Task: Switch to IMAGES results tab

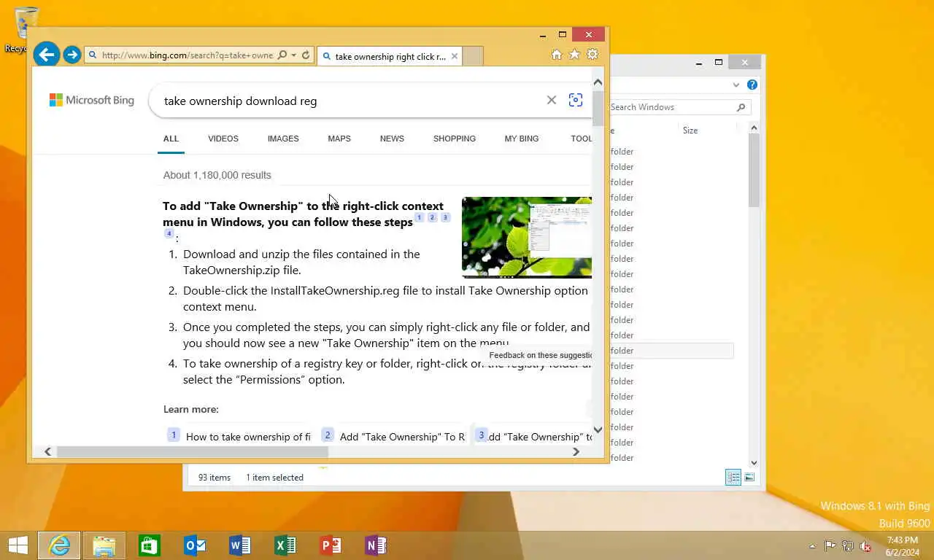Action: pyautogui.click(x=283, y=139)
